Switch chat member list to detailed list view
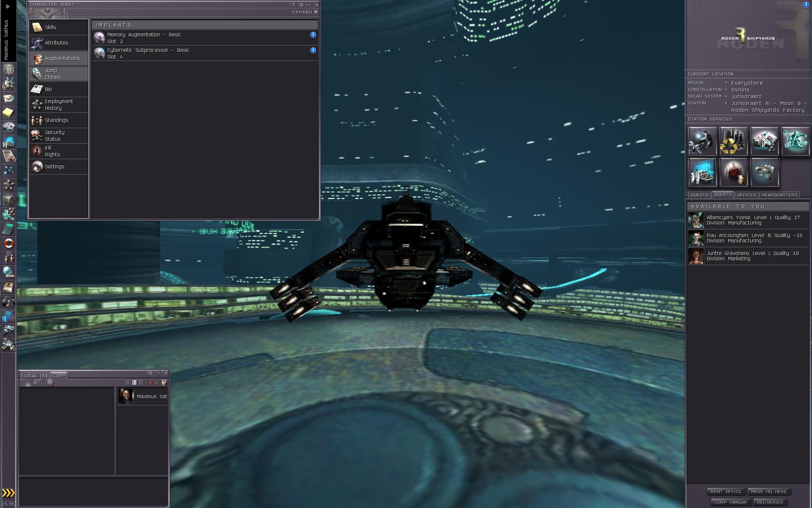The height and width of the screenshot is (508, 812). (x=141, y=383)
